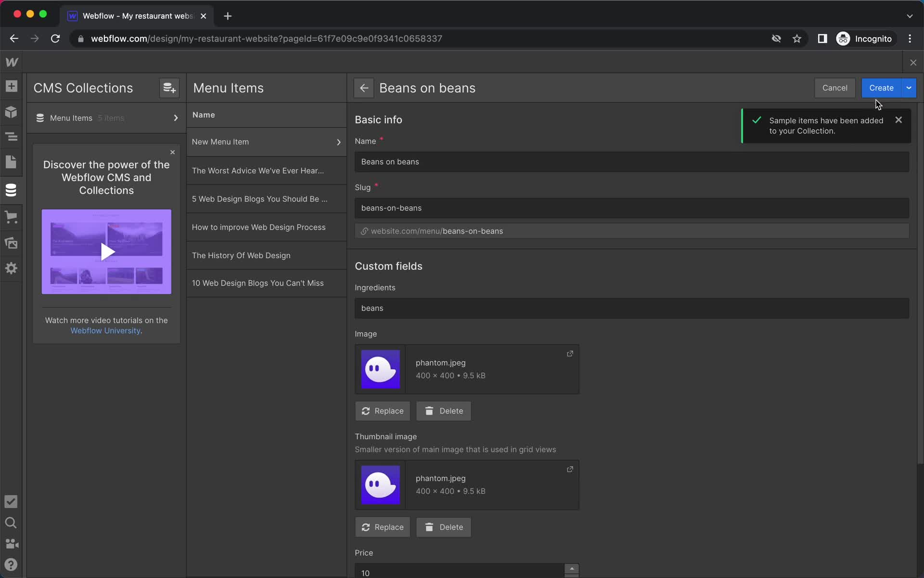Expand the Menu Items collection
Screen dimensions: 924x578
176,118
